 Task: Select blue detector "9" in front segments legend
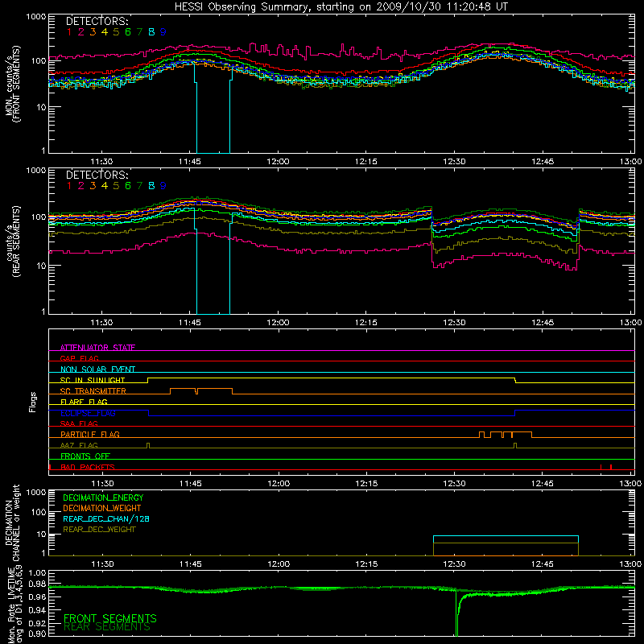click(x=163, y=32)
